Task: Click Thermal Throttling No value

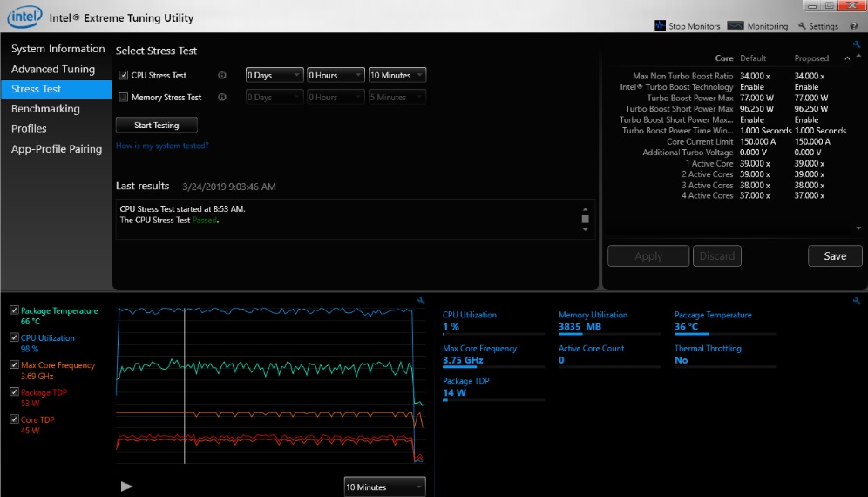Action: point(681,360)
